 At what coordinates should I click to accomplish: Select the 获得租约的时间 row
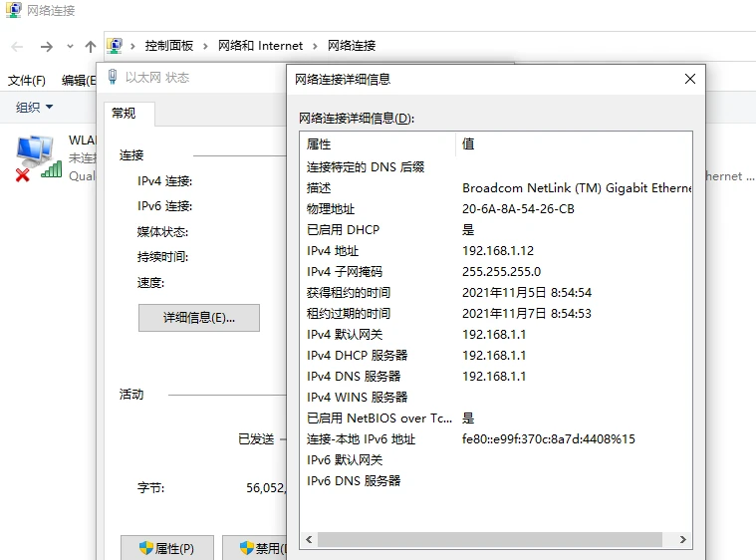click(x=496, y=292)
